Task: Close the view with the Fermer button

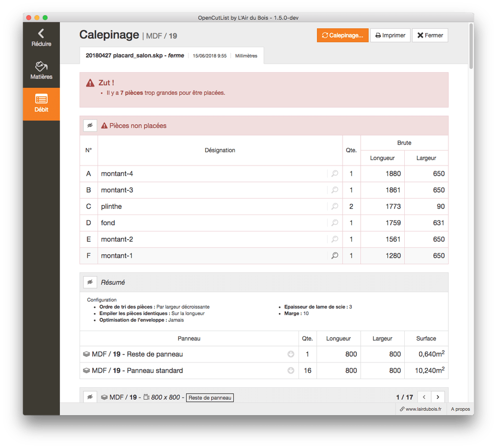Action: 430,35
